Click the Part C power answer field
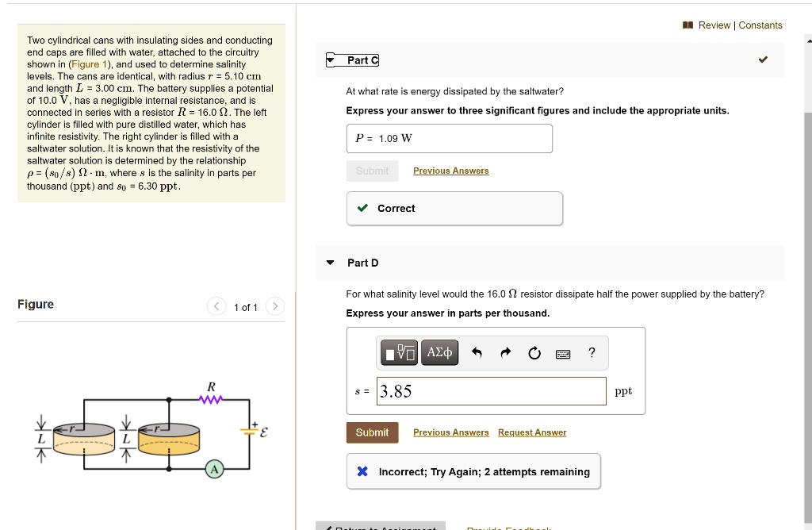812x530 pixels. [x=449, y=139]
